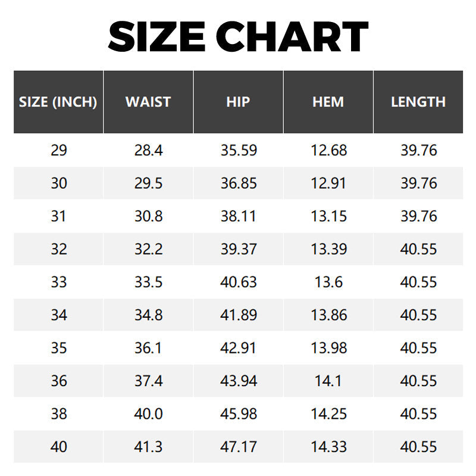Click hem value 13.39

pyautogui.click(x=328, y=249)
